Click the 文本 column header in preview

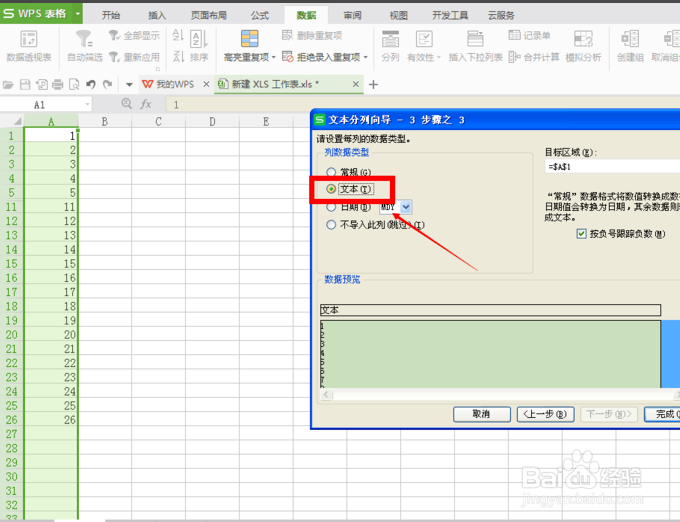click(x=490, y=310)
